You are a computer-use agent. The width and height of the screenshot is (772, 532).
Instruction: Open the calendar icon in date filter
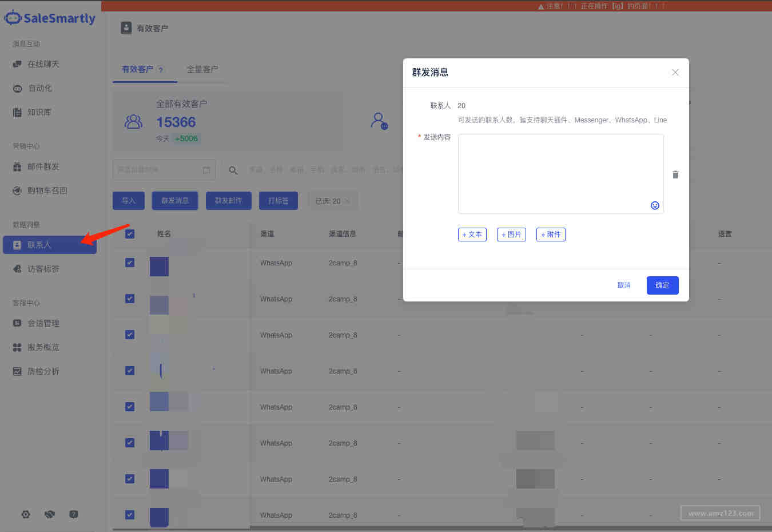pyautogui.click(x=206, y=170)
